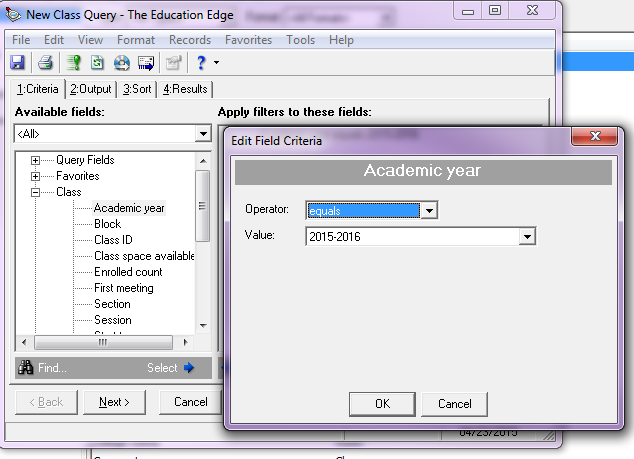Click the Save disk icon in toolbar
634x459 pixels.
tap(17, 63)
